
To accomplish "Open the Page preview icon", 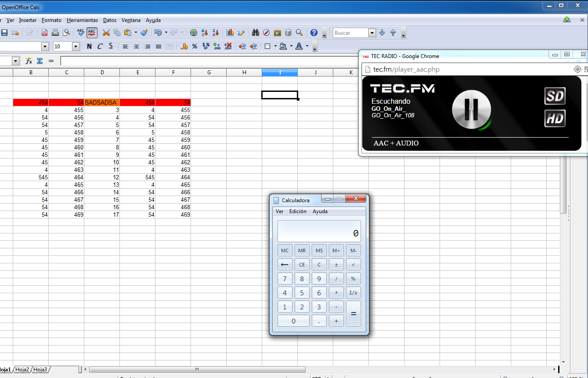I will tap(66, 33).
